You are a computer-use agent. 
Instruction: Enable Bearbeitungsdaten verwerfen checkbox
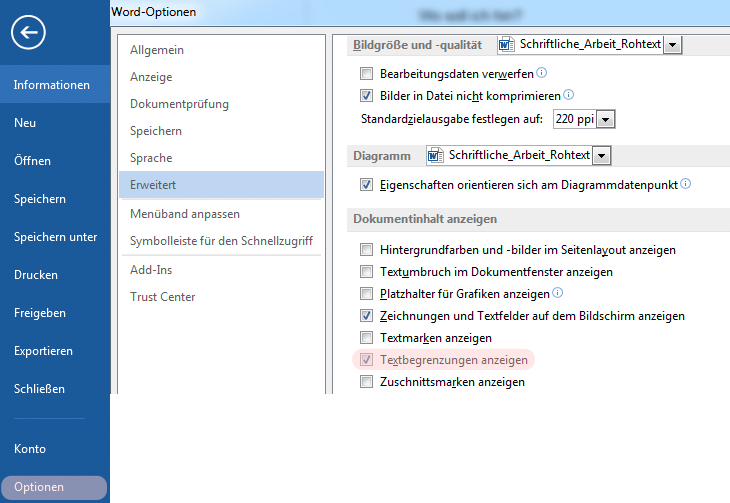coord(367,74)
